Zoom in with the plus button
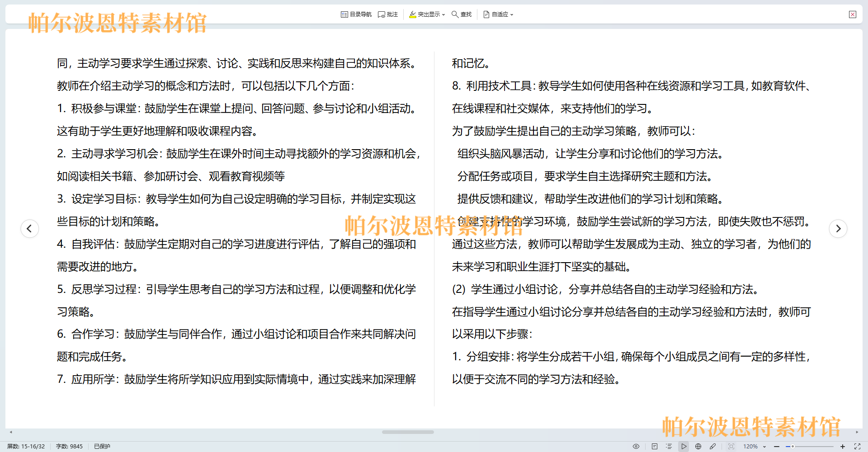The image size is (868, 452). pyautogui.click(x=843, y=446)
